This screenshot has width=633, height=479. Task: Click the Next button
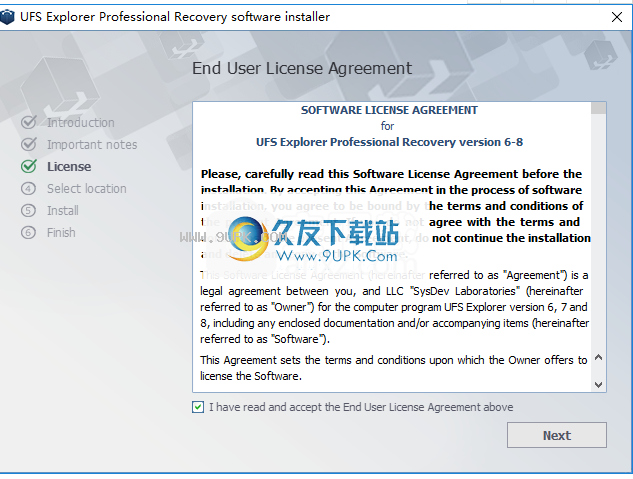click(557, 435)
